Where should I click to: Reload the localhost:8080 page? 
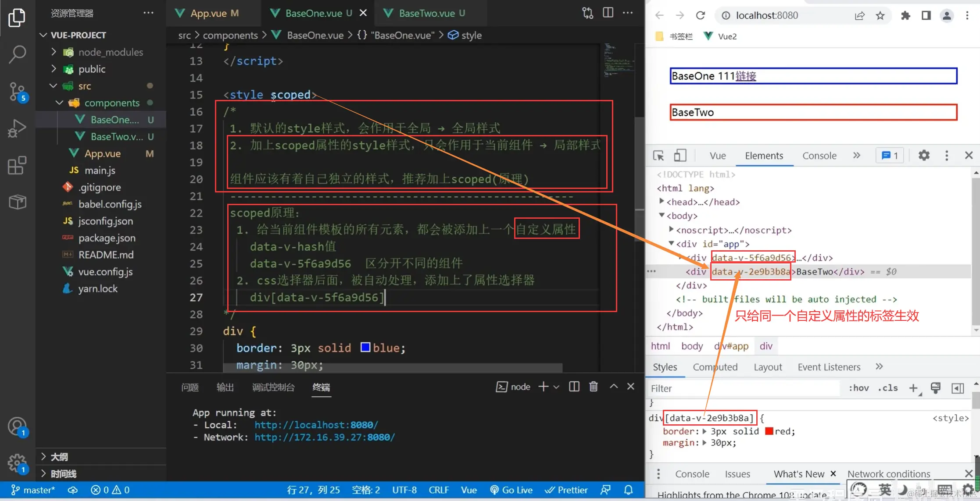coord(700,15)
